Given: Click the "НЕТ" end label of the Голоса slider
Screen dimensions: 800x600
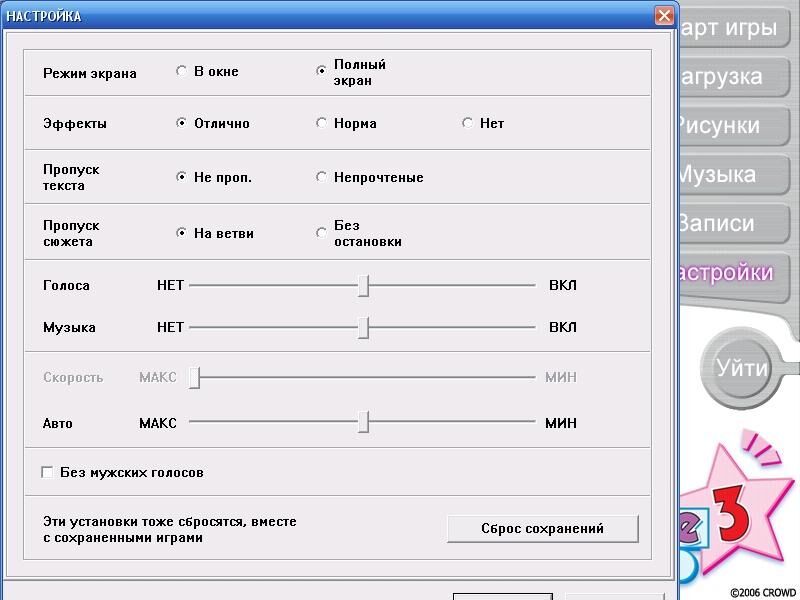Looking at the screenshot, I should (170, 285).
